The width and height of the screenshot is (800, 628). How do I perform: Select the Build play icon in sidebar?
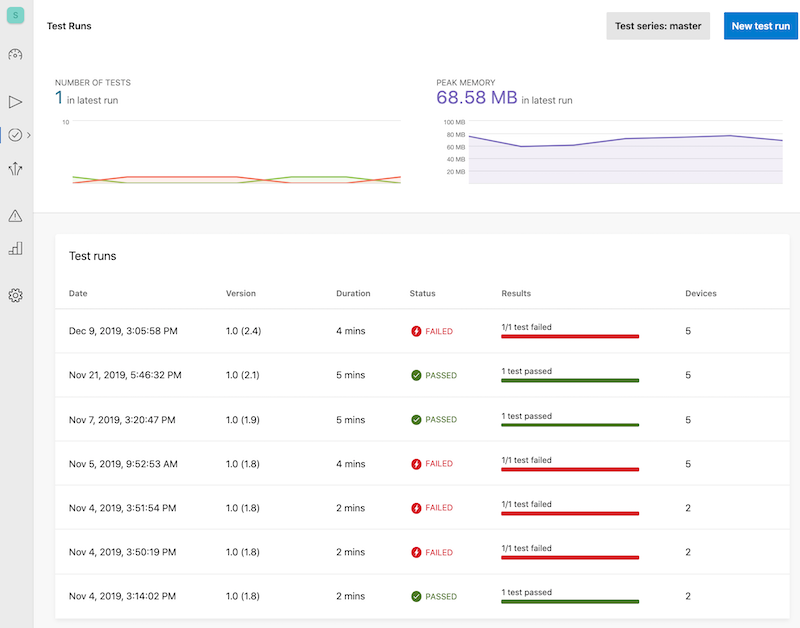14,101
